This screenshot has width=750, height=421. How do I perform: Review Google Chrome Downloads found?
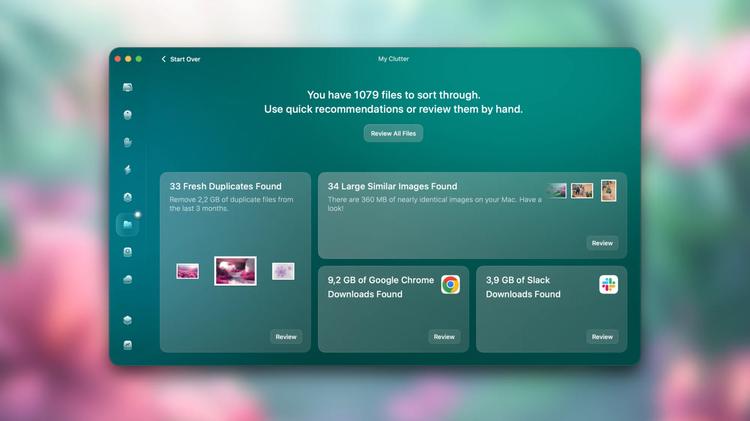pyautogui.click(x=444, y=337)
